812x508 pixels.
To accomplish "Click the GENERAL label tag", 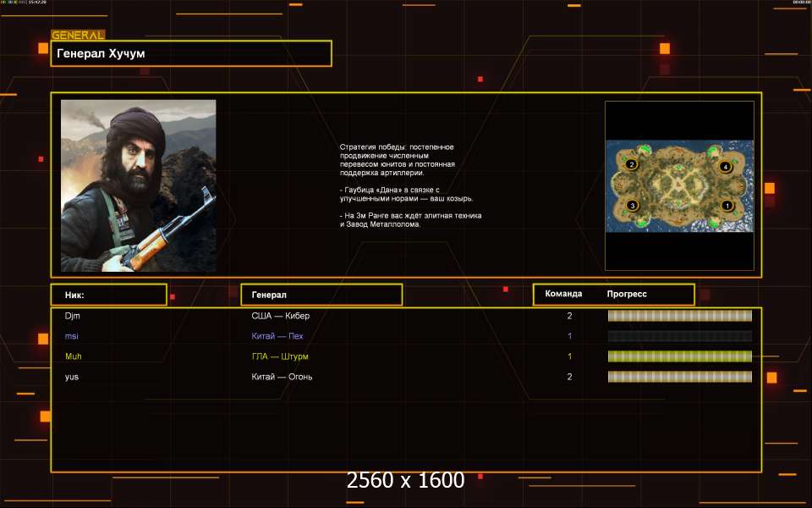I will pos(78,36).
